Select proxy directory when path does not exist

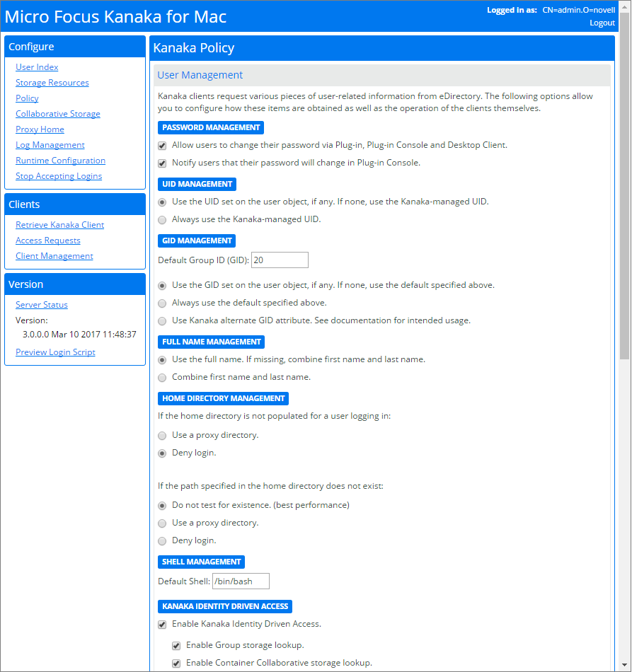pos(162,523)
